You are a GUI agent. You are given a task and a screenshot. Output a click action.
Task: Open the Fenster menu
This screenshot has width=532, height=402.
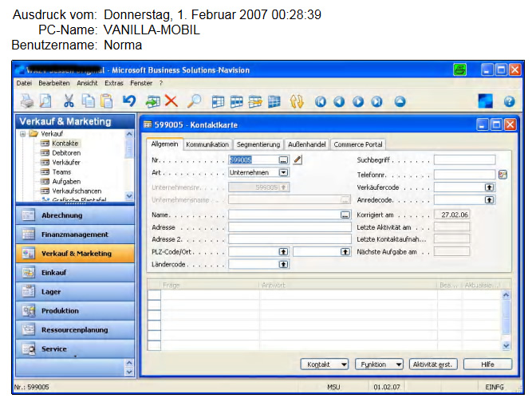pyautogui.click(x=141, y=83)
